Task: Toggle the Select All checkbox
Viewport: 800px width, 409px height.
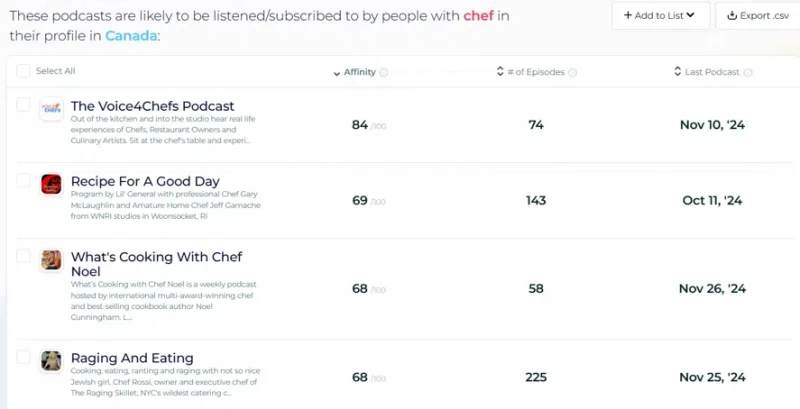Action: 23,71
